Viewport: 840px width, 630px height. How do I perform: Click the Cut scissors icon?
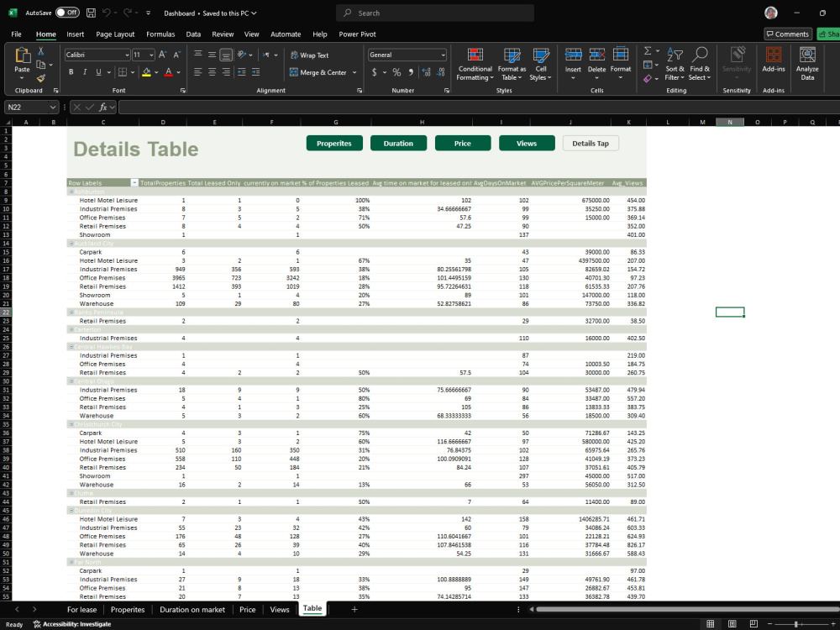point(40,51)
